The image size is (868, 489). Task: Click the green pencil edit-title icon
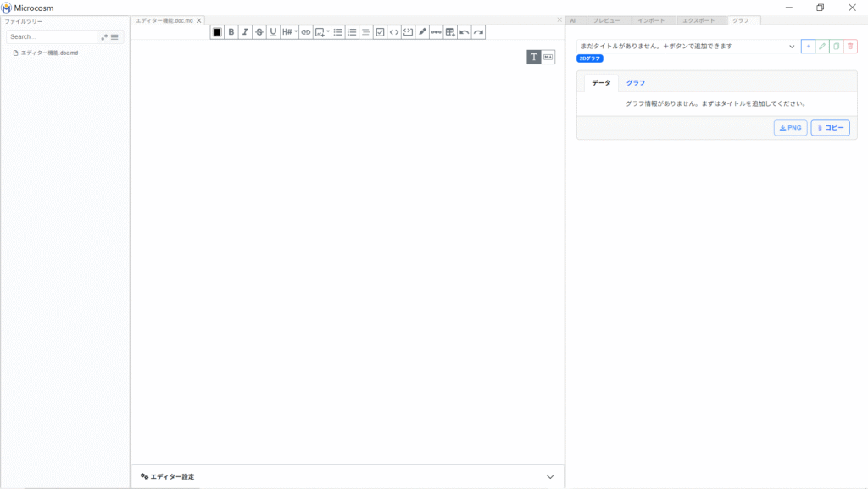tap(822, 47)
